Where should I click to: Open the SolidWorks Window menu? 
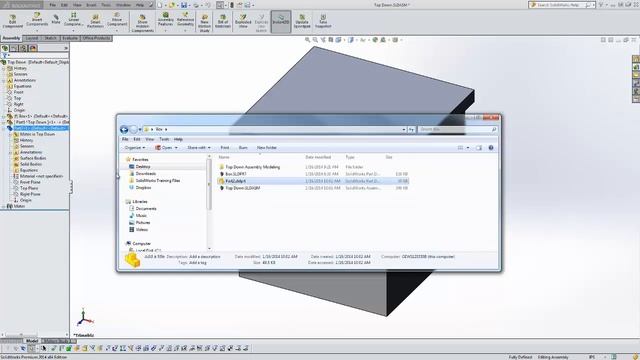[122, 5]
